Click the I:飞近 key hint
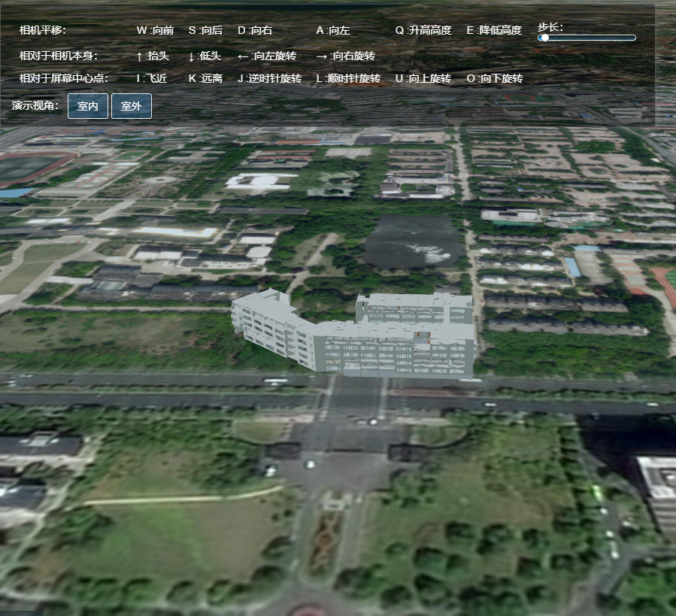 pos(151,78)
